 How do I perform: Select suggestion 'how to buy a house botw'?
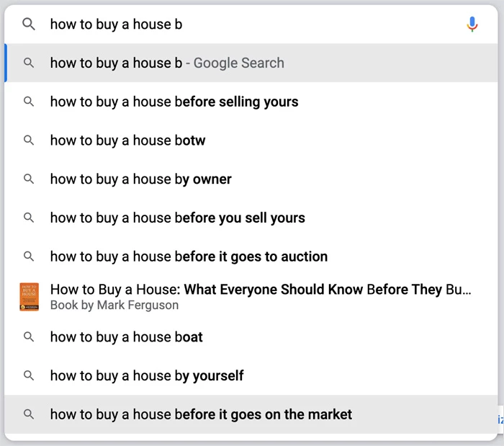127,141
